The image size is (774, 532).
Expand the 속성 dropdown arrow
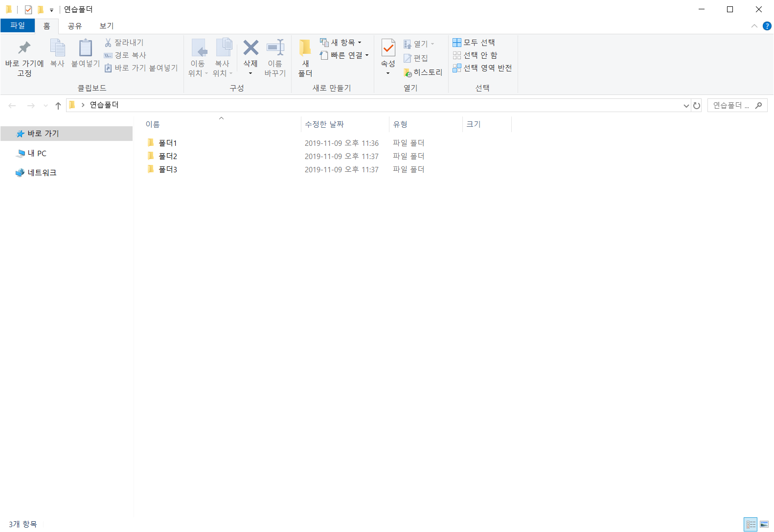click(x=388, y=73)
